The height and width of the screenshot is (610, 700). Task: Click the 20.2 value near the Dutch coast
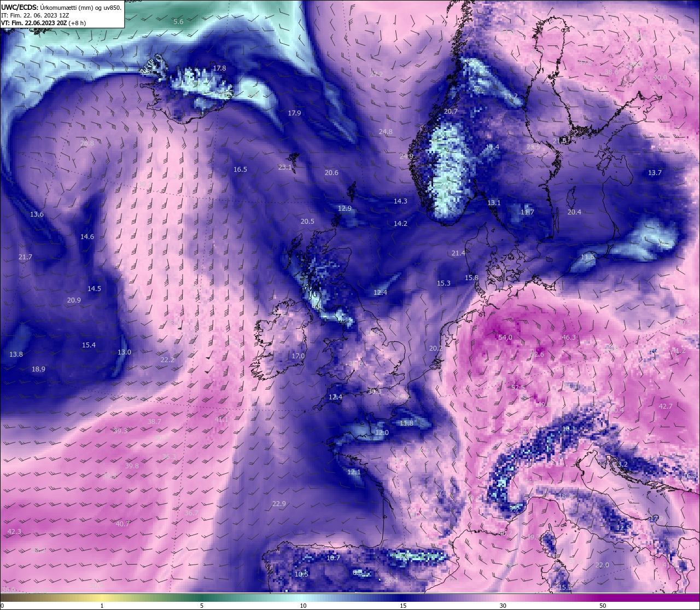(436, 348)
